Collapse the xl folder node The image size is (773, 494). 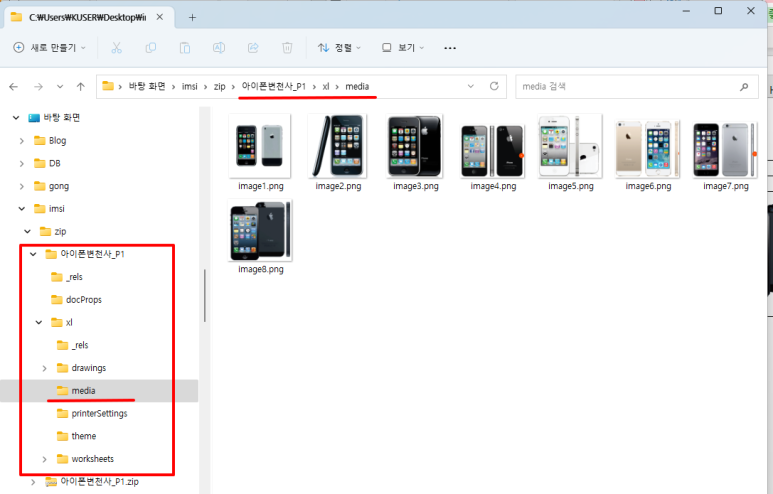[x=39, y=322]
